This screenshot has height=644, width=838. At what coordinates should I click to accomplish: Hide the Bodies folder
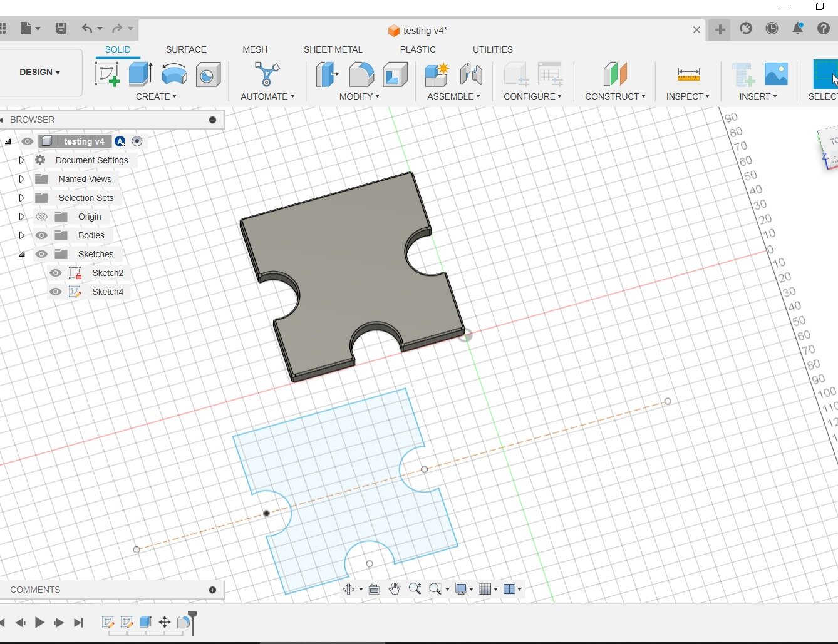tap(41, 235)
